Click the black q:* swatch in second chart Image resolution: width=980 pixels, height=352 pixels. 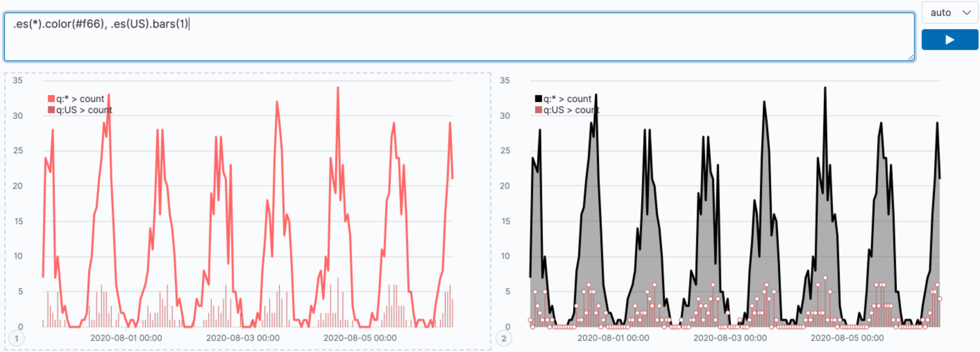click(x=538, y=99)
